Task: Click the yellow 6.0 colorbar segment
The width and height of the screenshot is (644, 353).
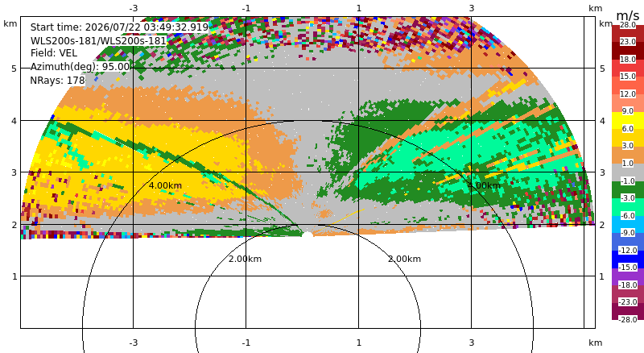Action: (628, 121)
